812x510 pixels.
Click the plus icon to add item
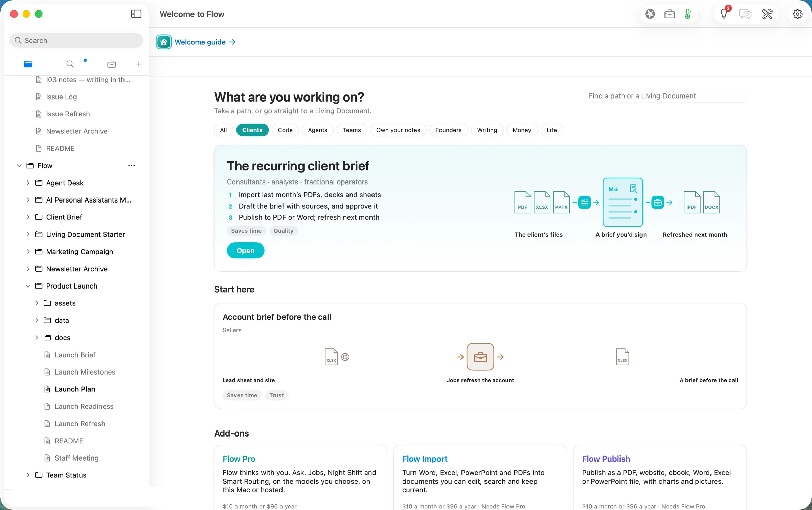click(x=139, y=64)
